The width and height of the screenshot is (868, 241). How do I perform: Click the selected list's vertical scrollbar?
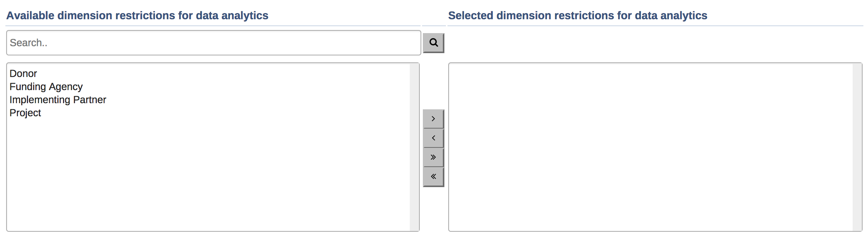857,147
